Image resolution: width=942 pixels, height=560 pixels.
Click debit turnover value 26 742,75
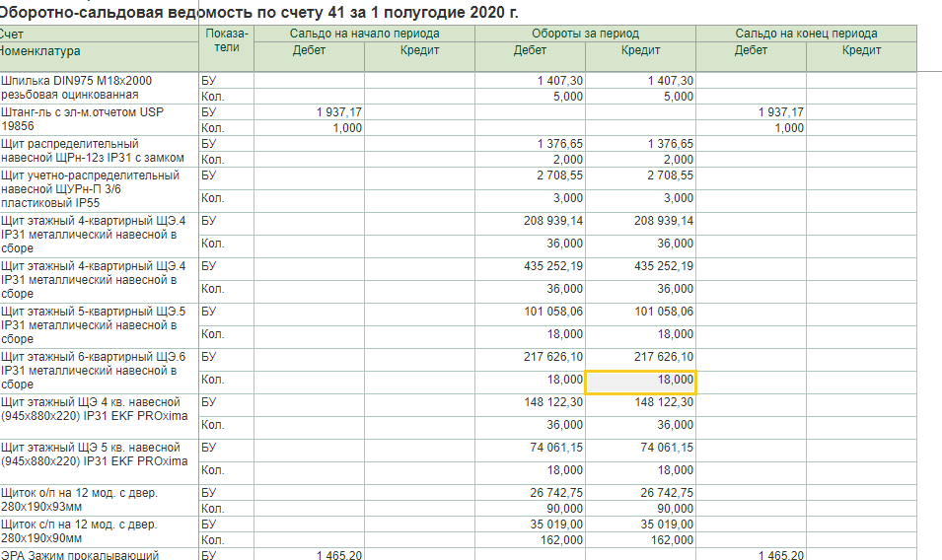click(556, 493)
